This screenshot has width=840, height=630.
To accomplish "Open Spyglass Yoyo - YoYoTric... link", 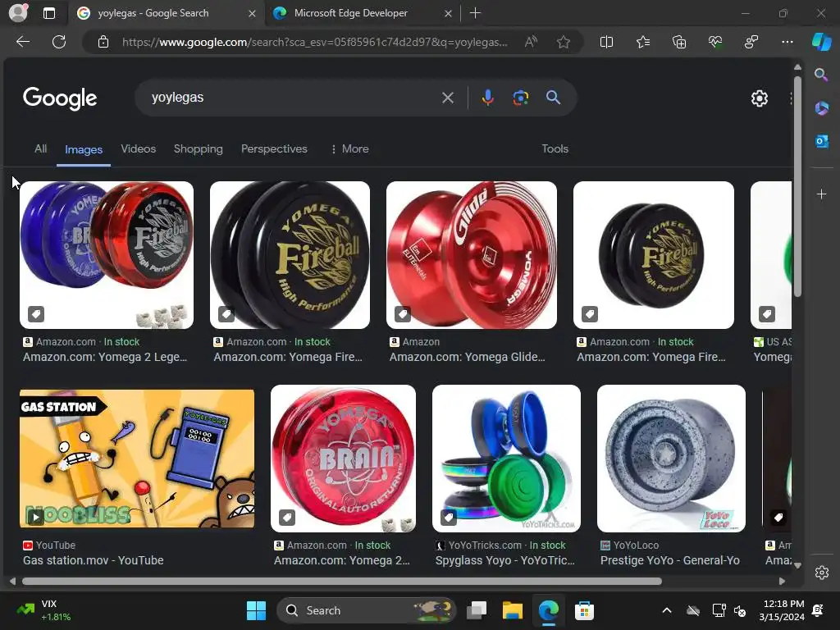I will [x=504, y=560].
